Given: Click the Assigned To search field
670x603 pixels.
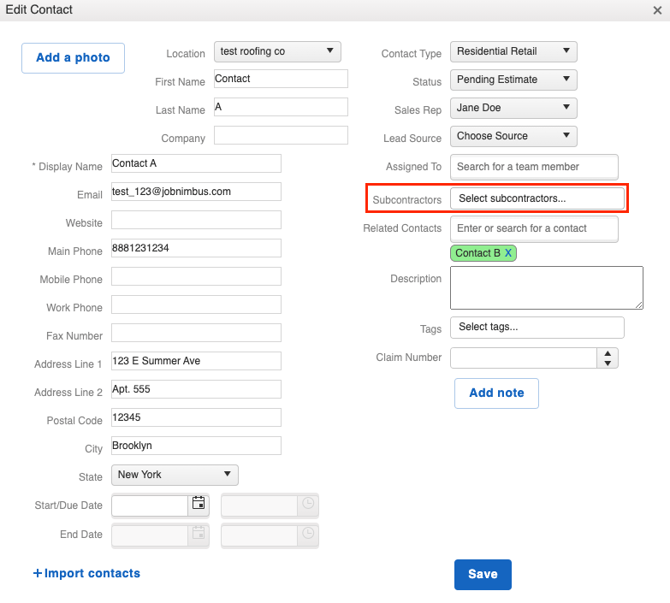Looking at the screenshot, I should 534,167.
